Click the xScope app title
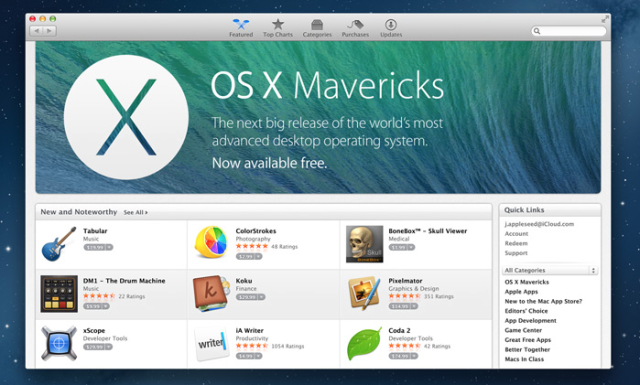Viewport: 640px width, 385px height. [x=94, y=331]
